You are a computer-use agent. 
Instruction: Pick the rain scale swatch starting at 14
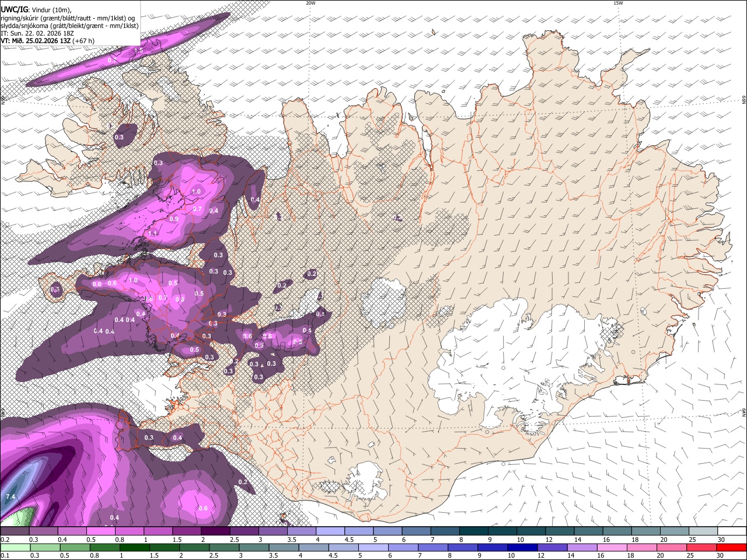(582, 548)
